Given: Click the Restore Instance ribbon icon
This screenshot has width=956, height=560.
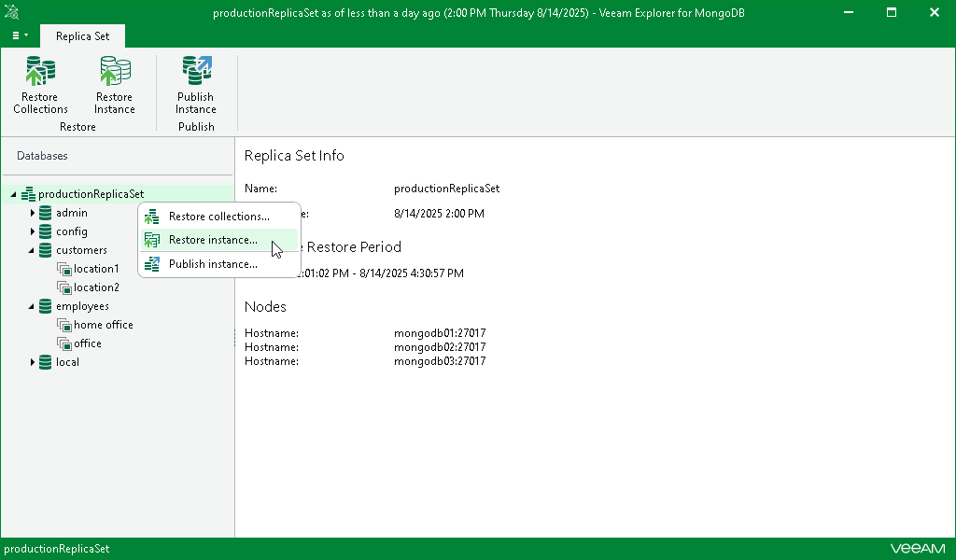Looking at the screenshot, I should point(115,71).
